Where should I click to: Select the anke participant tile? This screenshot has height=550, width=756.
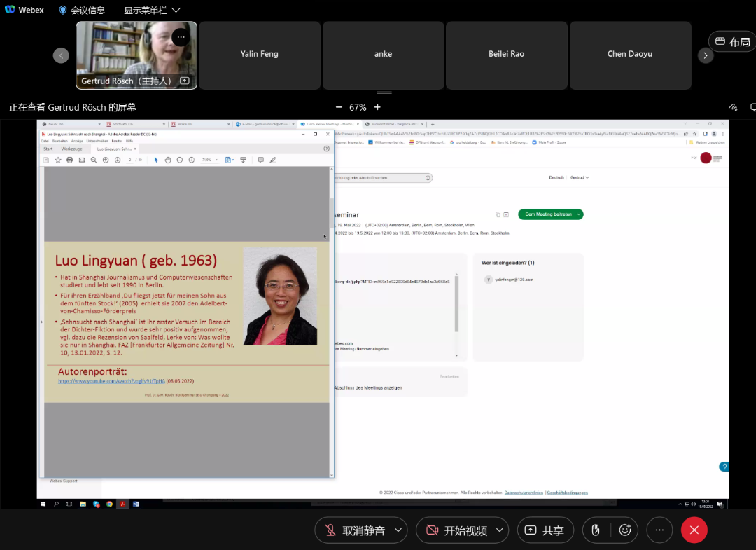pyautogui.click(x=384, y=55)
